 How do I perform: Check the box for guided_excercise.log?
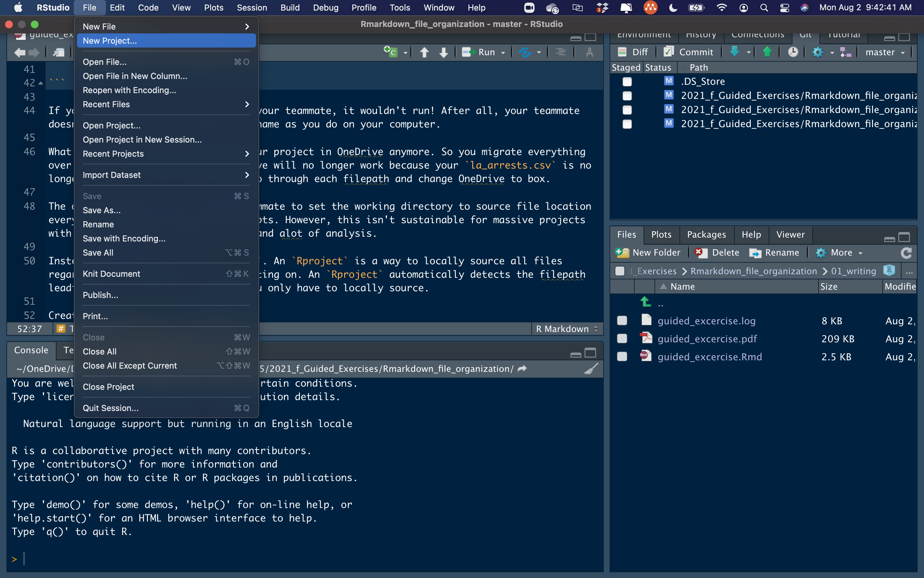622,320
